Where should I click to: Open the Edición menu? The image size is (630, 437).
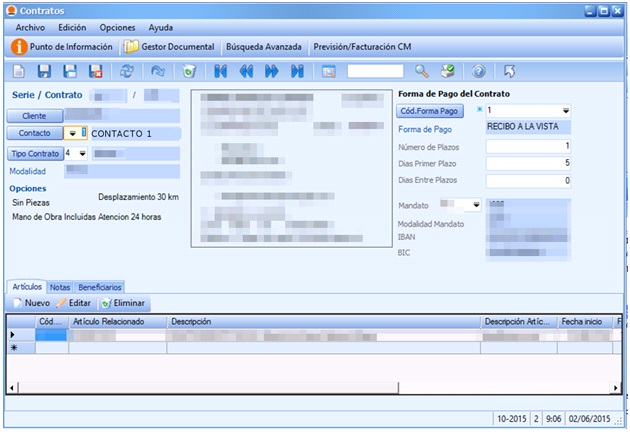(x=72, y=27)
